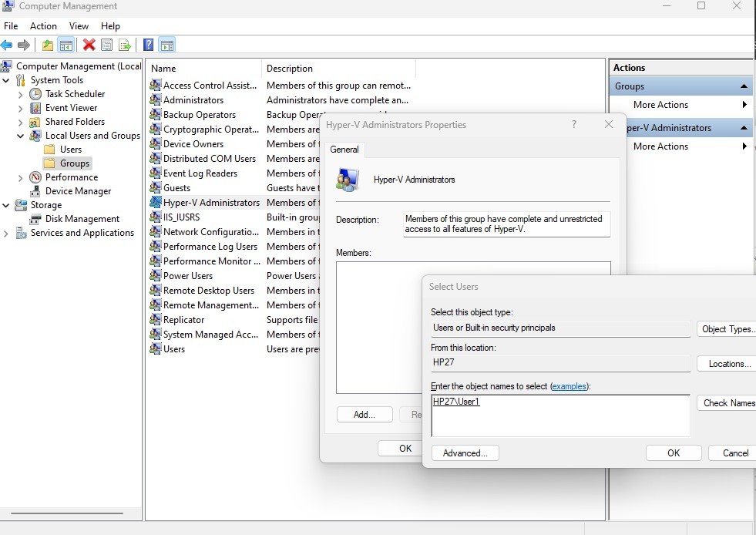Click the Disk Management tree icon
Screen dimensions: 756x535
(x=35, y=219)
